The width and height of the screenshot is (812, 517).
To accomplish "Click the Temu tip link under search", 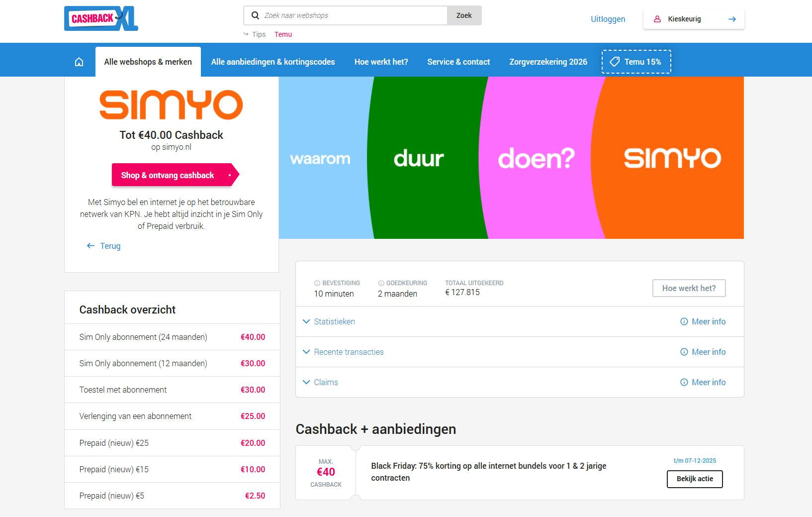I will tap(283, 34).
